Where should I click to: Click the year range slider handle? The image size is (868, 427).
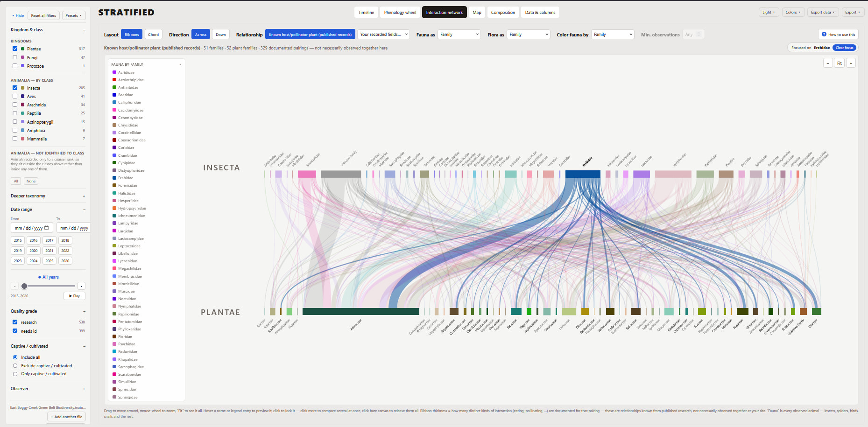point(24,286)
